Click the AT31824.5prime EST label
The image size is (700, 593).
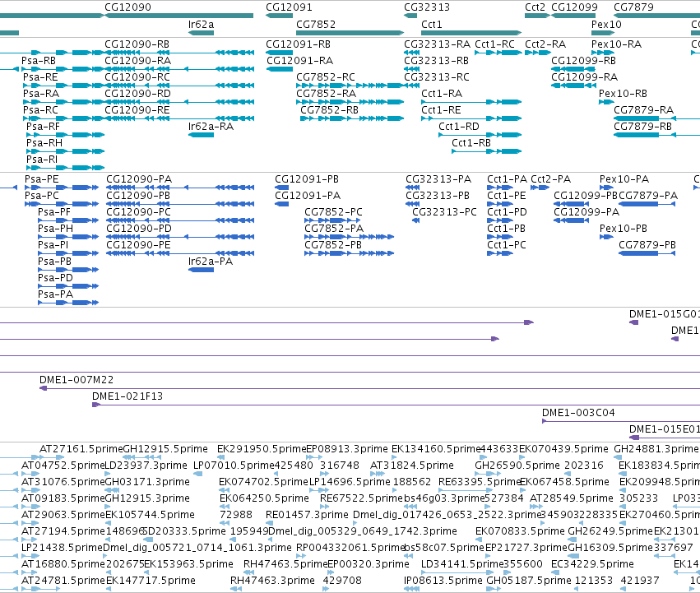(411, 466)
